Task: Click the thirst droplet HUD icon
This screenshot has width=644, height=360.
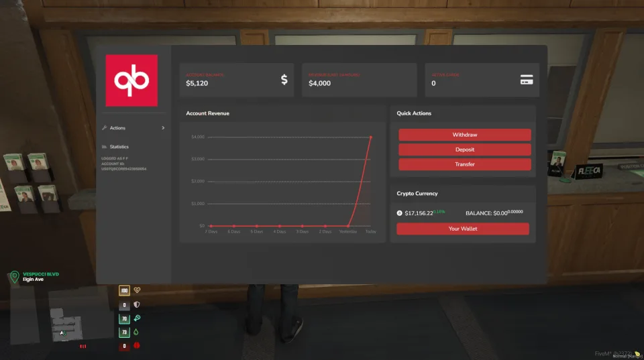Action: click(x=136, y=332)
